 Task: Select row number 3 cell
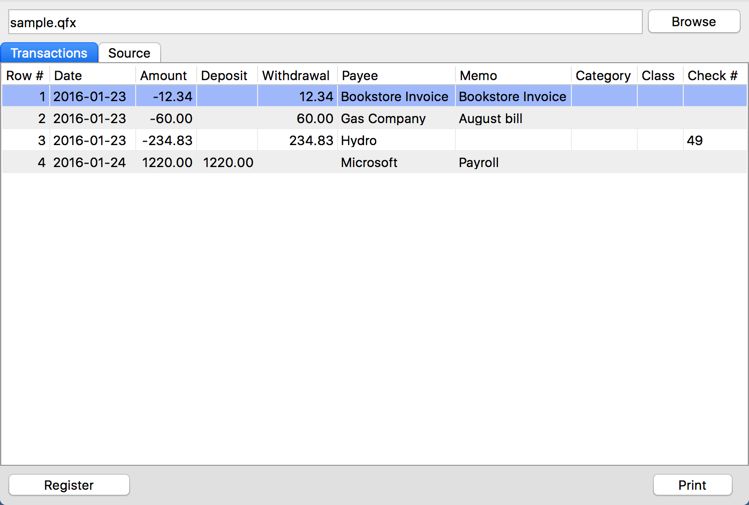pos(25,140)
